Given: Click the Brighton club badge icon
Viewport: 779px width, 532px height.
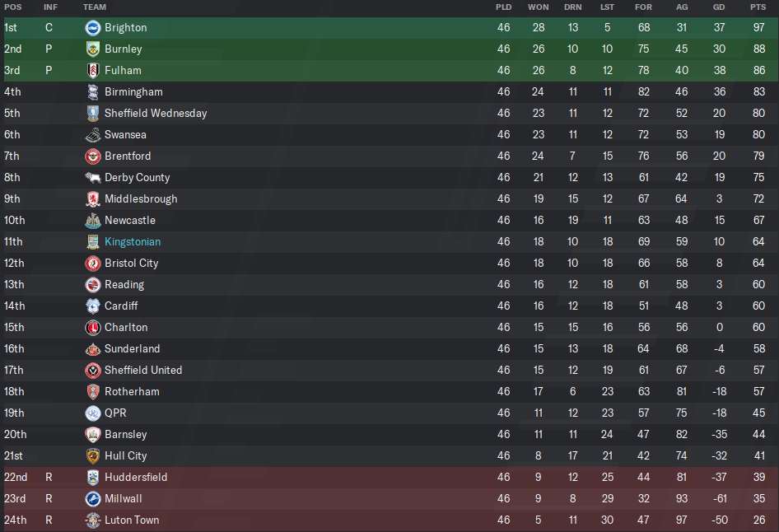Looking at the screenshot, I should 93,27.
